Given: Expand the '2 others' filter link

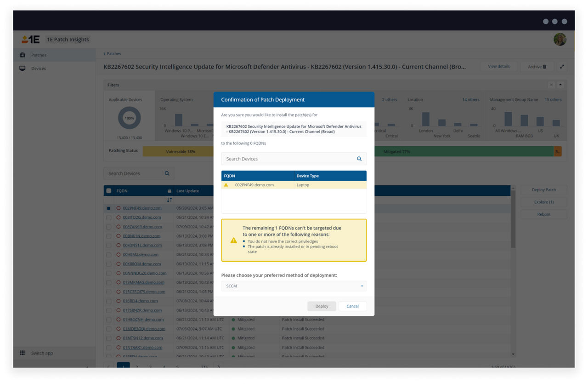Looking at the screenshot, I should (x=390, y=100).
